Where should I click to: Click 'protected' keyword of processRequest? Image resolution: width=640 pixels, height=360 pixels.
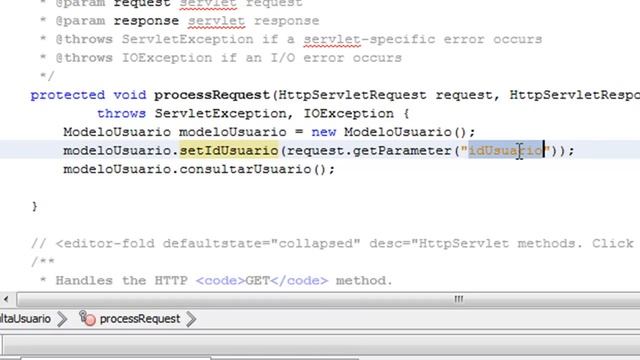tap(68, 95)
